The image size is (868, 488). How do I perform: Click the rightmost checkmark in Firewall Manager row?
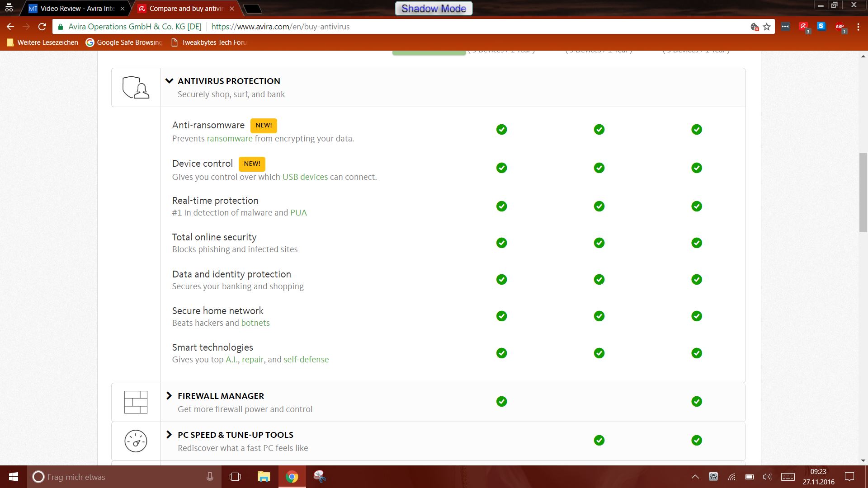pos(697,401)
